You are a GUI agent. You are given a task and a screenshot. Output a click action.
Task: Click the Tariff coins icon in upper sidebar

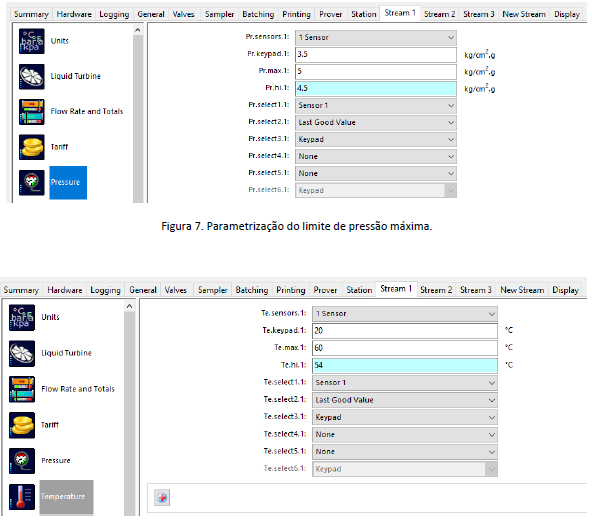[x=32, y=147]
